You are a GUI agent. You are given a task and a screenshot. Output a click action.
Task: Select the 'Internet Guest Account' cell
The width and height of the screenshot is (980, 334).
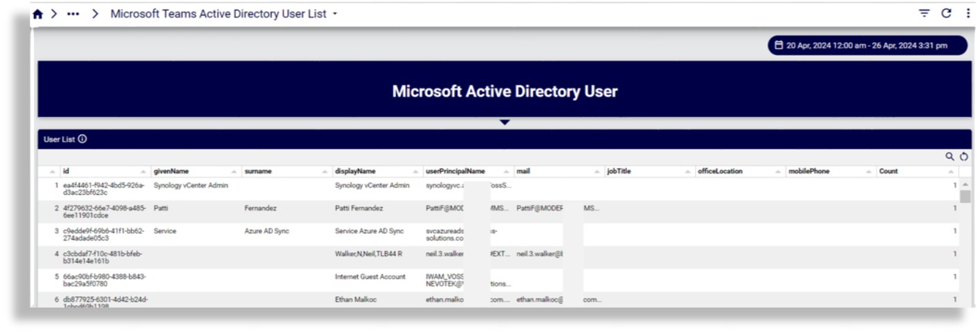370,277
